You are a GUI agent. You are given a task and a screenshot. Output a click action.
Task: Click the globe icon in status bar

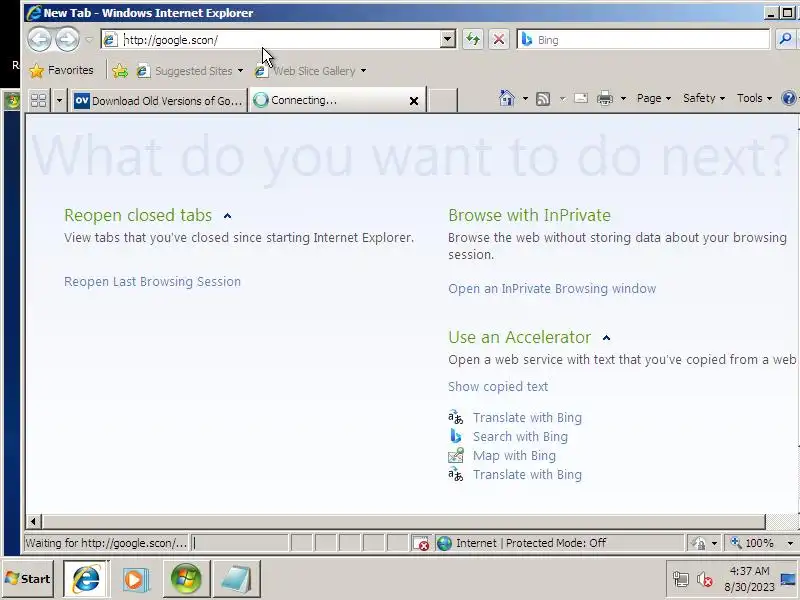[x=444, y=543]
